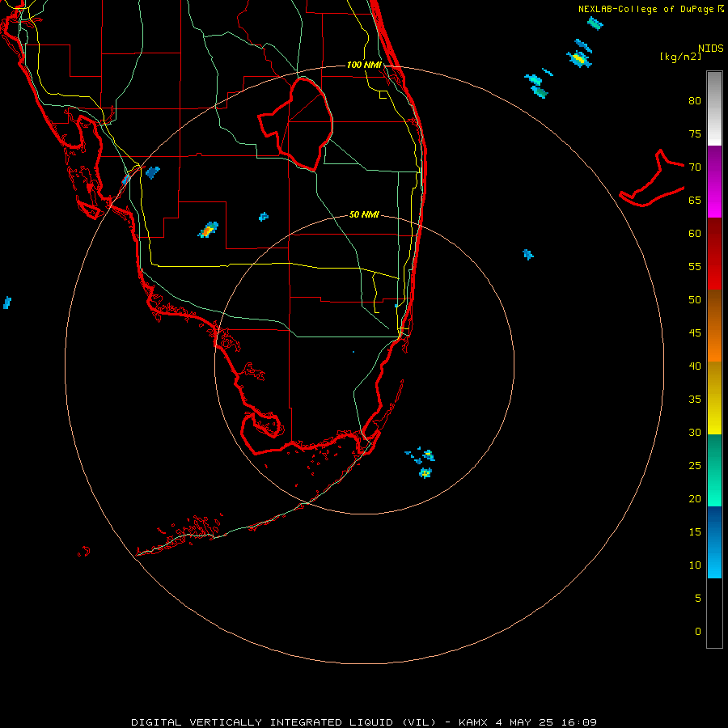Click the 10 value on the color scale
728x728 pixels.
pos(695,565)
